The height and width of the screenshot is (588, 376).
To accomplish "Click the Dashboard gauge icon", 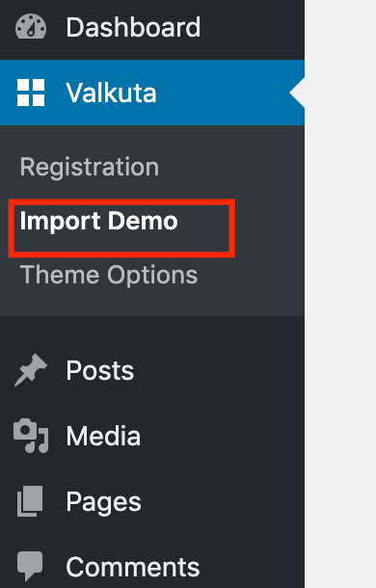I will pos(31,27).
